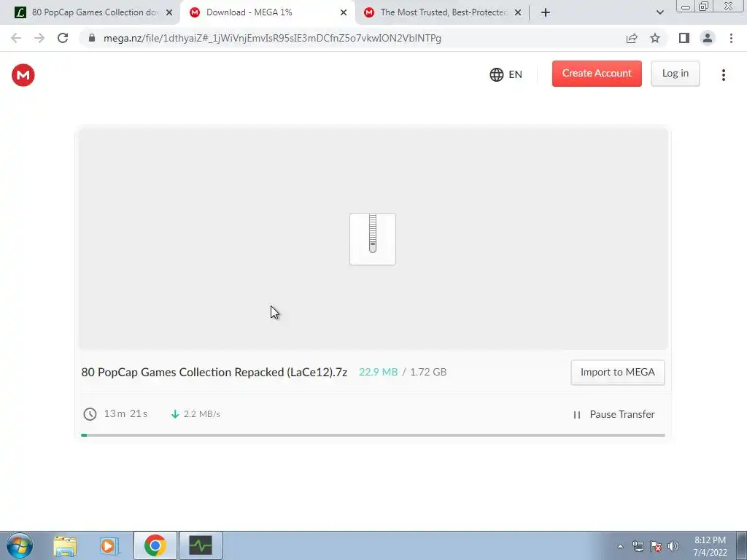Bookmark this page star icon
747x560 pixels.
tap(655, 38)
